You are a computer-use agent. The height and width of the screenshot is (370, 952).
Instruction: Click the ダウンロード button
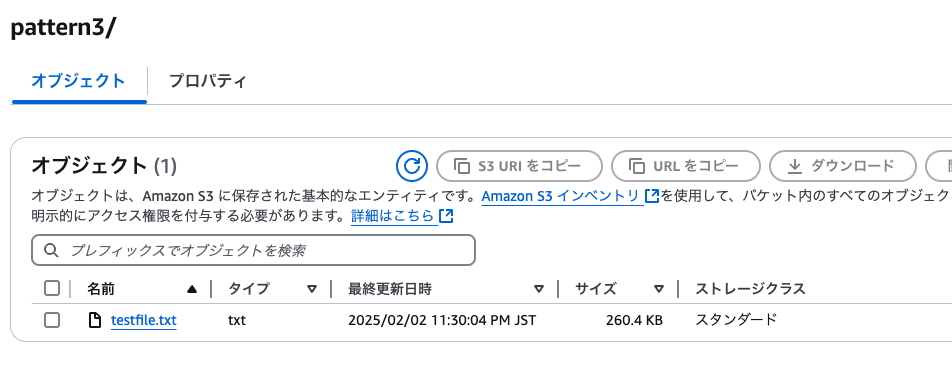tap(843, 166)
